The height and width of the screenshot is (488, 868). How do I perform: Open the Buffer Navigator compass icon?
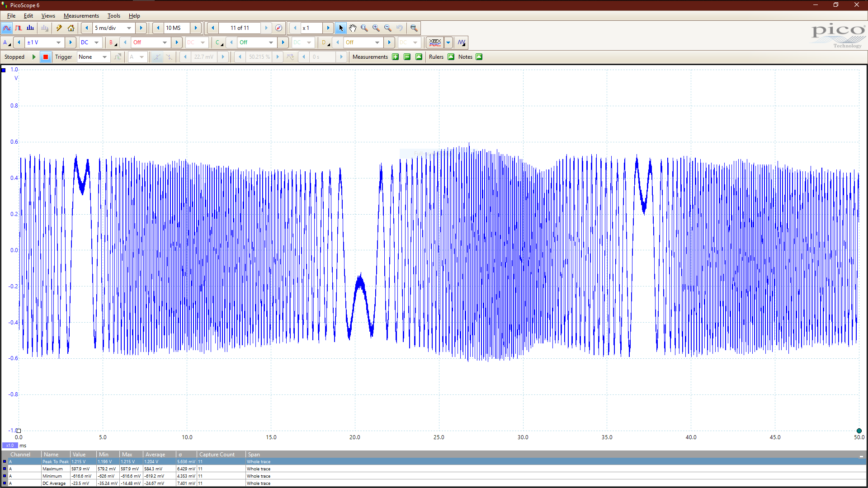pos(279,28)
